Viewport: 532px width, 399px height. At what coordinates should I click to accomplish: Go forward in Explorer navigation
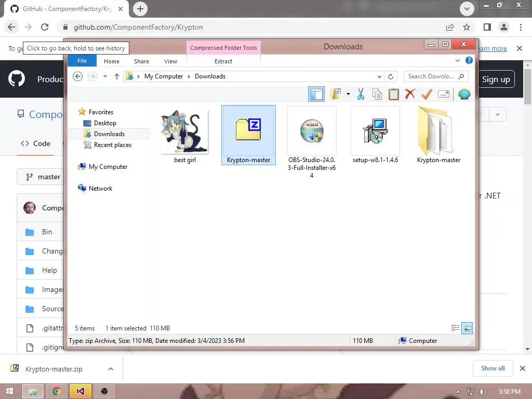coord(92,76)
